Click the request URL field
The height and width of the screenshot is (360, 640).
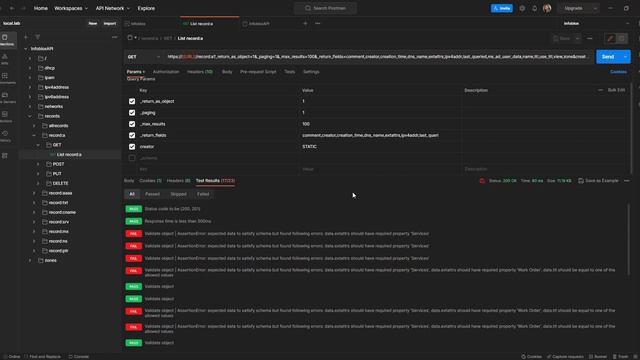(x=378, y=57)
